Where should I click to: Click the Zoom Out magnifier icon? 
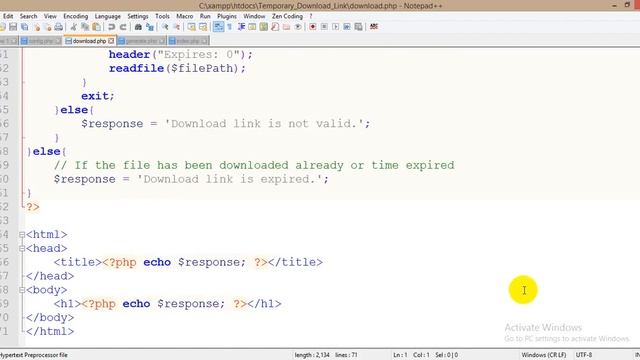176,27
